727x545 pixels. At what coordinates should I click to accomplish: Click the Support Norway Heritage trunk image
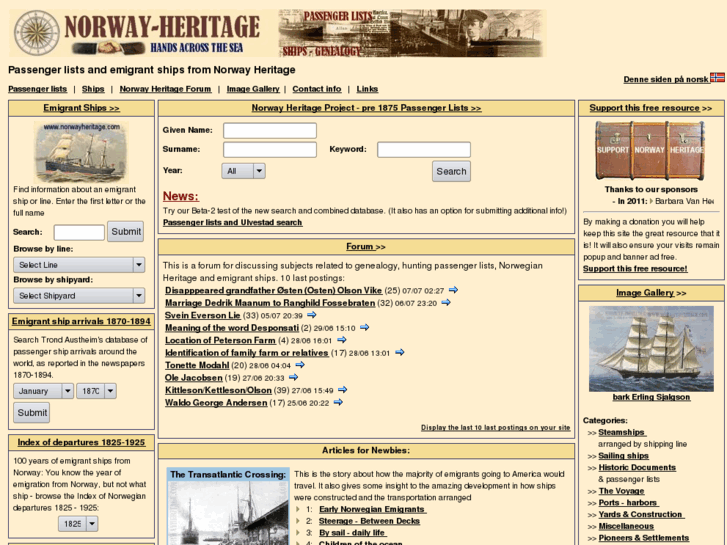click(x=650, y=151)
